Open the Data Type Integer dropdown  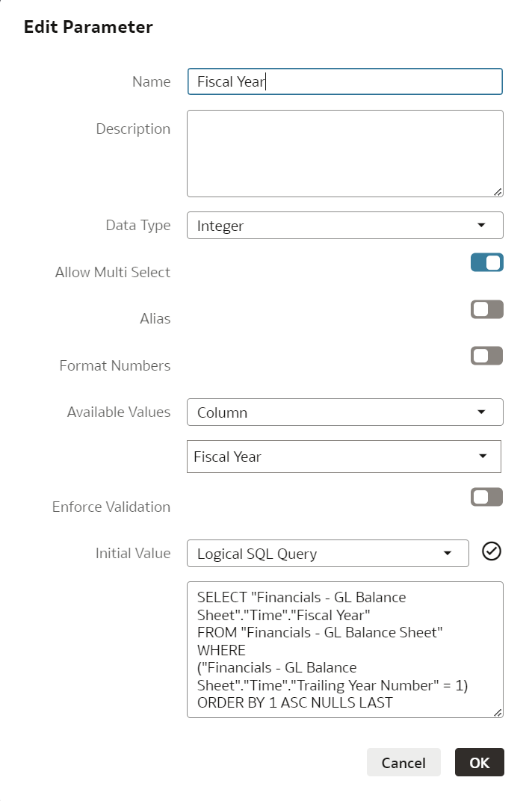(x=344, y=226)
